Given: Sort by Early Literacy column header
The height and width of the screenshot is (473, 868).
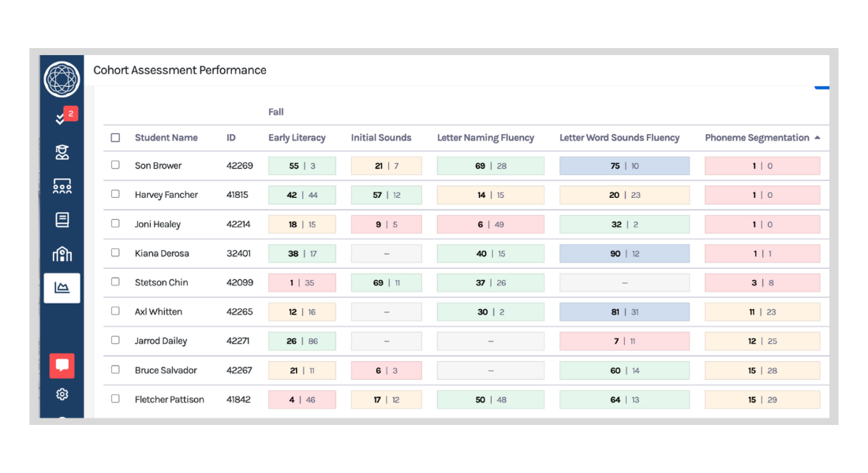Looking at the screenshot, I should 297,138.
